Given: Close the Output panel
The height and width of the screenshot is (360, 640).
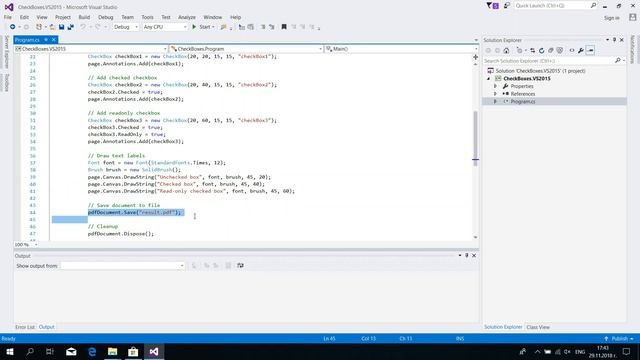Looking at the screenshot, I should coord(474,256).
